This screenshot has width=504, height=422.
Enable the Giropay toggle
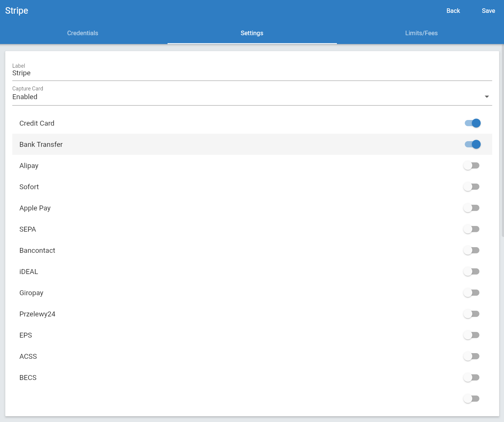(471, 293)
